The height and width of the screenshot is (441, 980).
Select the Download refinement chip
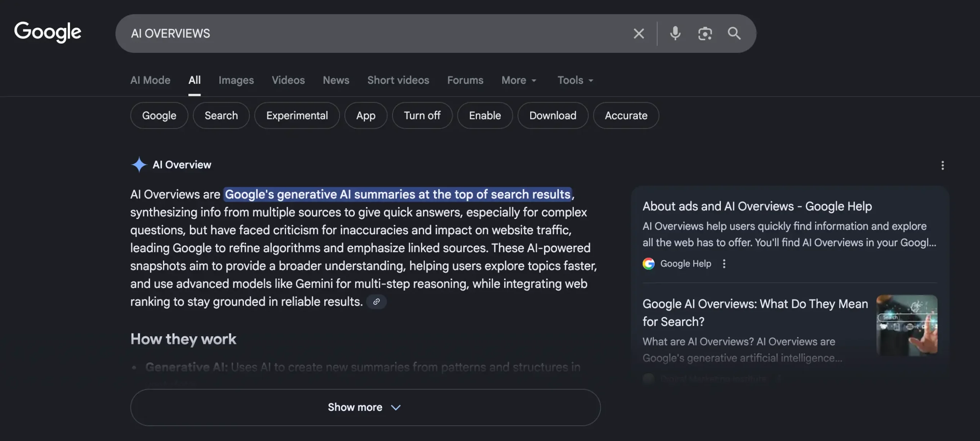553,115
